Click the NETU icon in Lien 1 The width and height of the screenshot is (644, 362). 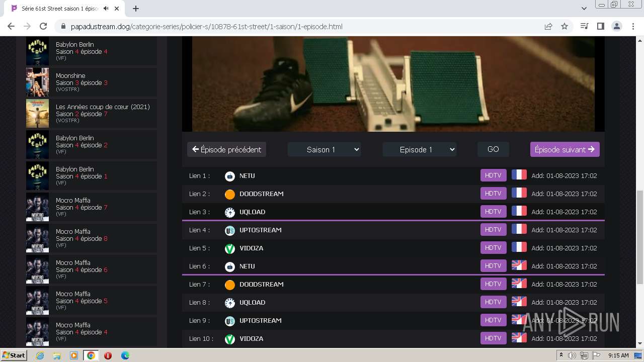point(230,176)
